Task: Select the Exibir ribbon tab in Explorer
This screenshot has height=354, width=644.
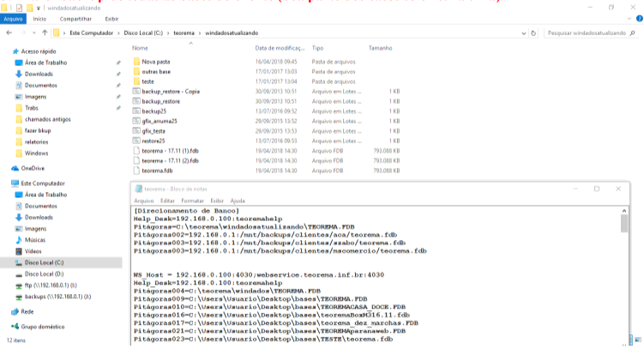Action: (111, 19)
